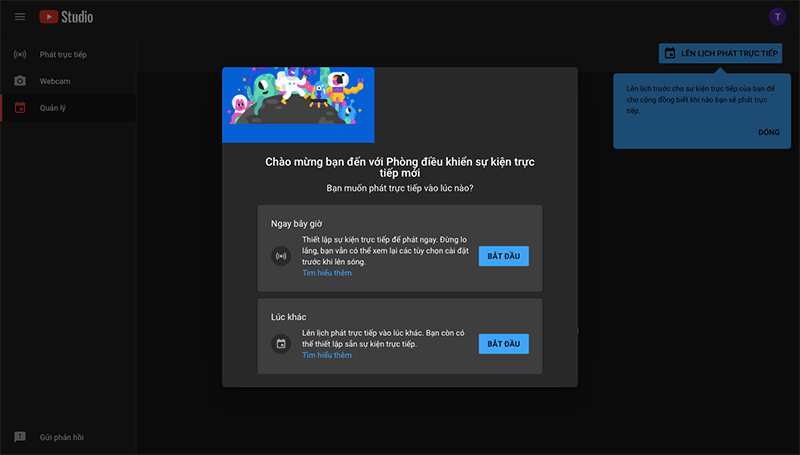Click the Webcam camera icon
This screenshot has height=455, width=800.
(x=20, y=81)
